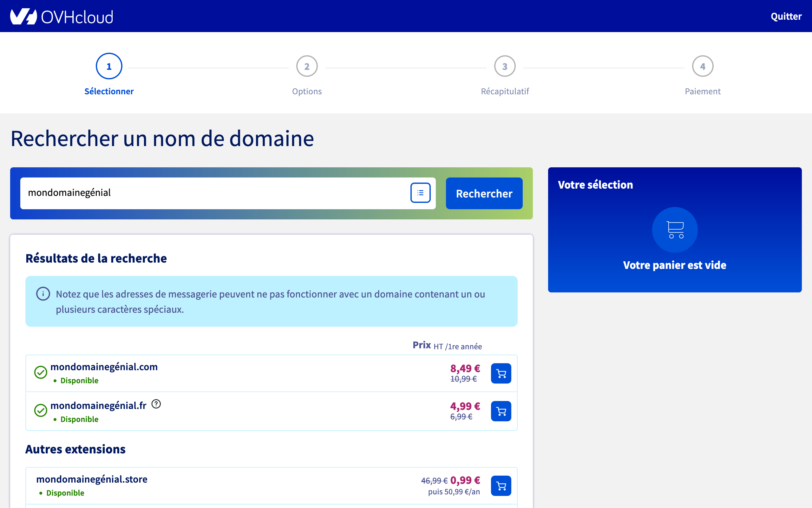812x508 pixels.
Task: Open help icon next to .fr domain
Action: click(x=156, y=404)
